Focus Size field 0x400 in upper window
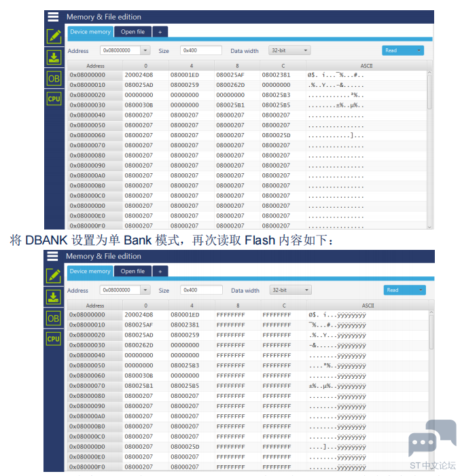Image resolution: width=462 pixels, height=476 pixels. point(201,50)
